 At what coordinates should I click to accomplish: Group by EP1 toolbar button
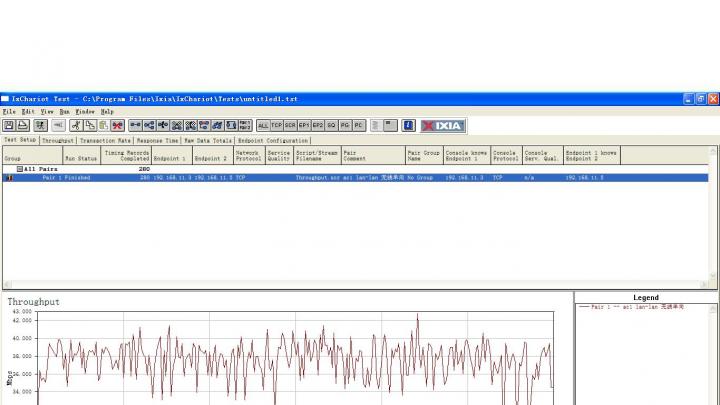click(x=304, y=125)
